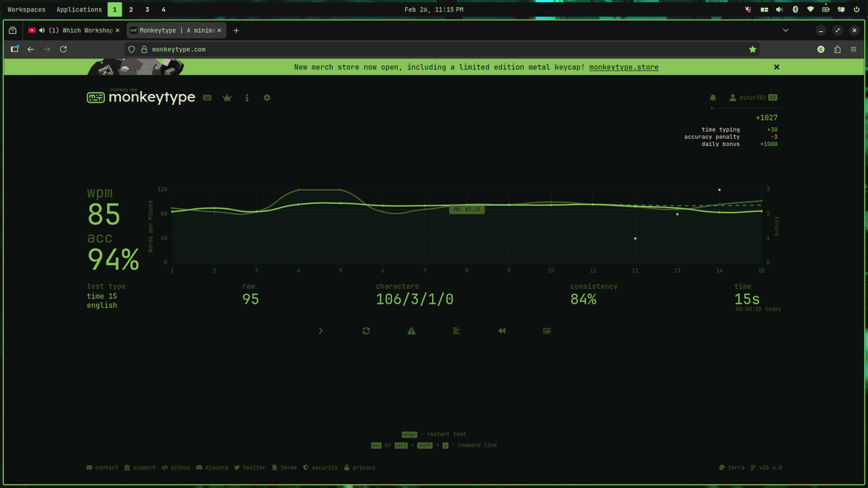This screenshot has width=868, height=488.
Task: Open system volume speaker icon in top panel
Action: coord(779,9)
